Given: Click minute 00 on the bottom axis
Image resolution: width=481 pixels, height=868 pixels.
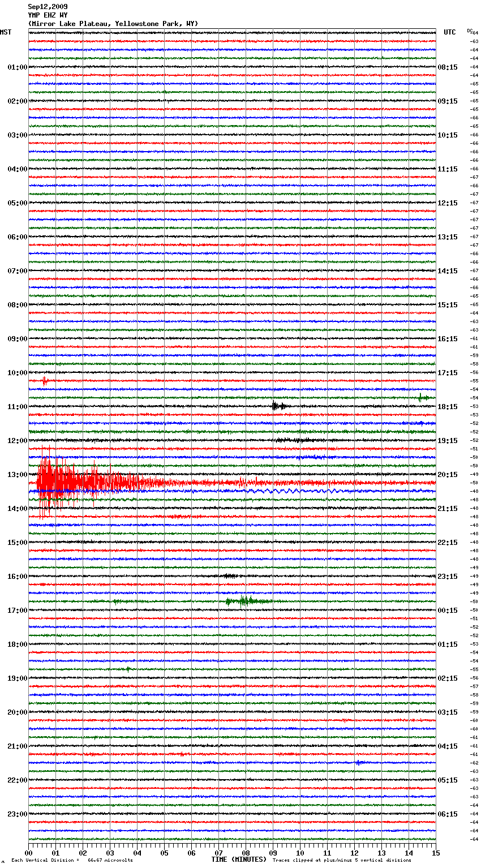Looking at the screenshot, I should (29, 853).
